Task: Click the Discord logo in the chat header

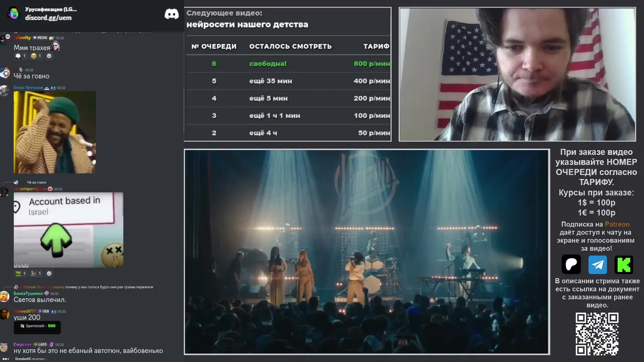Action: click(x=172, y=14)
